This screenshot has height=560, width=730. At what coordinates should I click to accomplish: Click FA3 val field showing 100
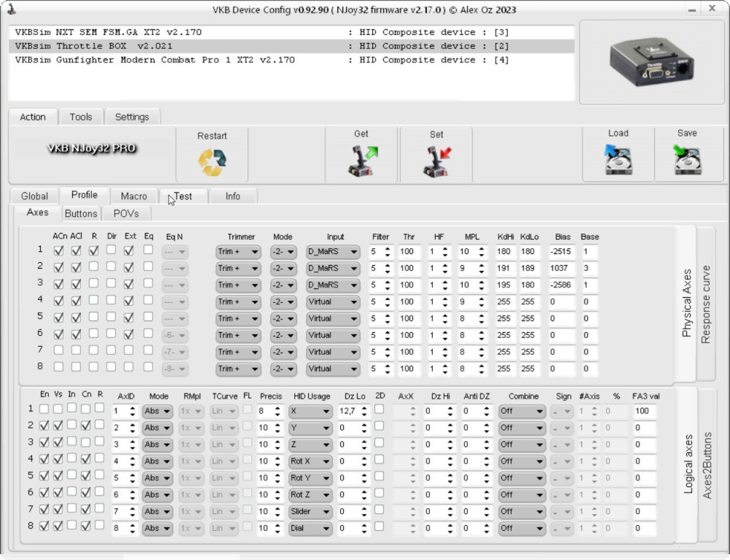coord(645,412)
